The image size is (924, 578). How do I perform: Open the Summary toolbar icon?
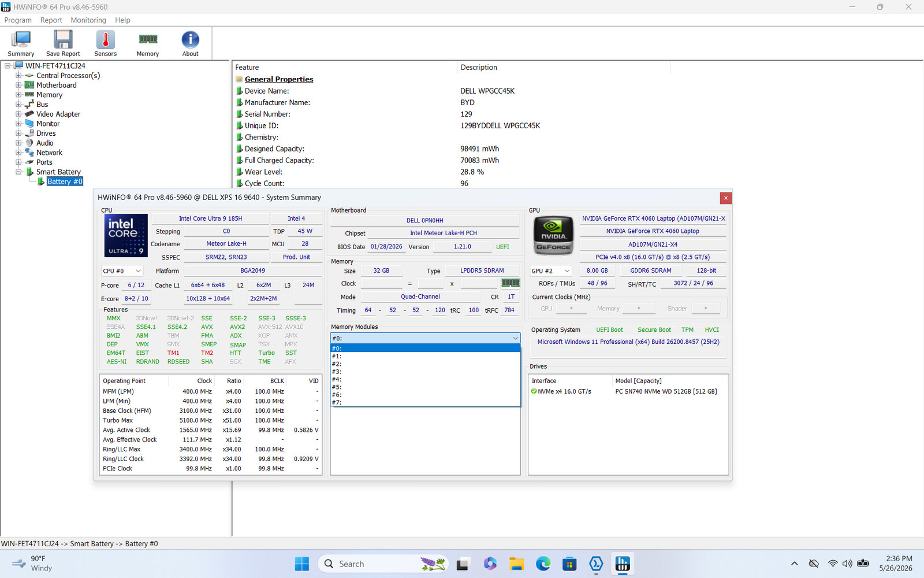21,43
